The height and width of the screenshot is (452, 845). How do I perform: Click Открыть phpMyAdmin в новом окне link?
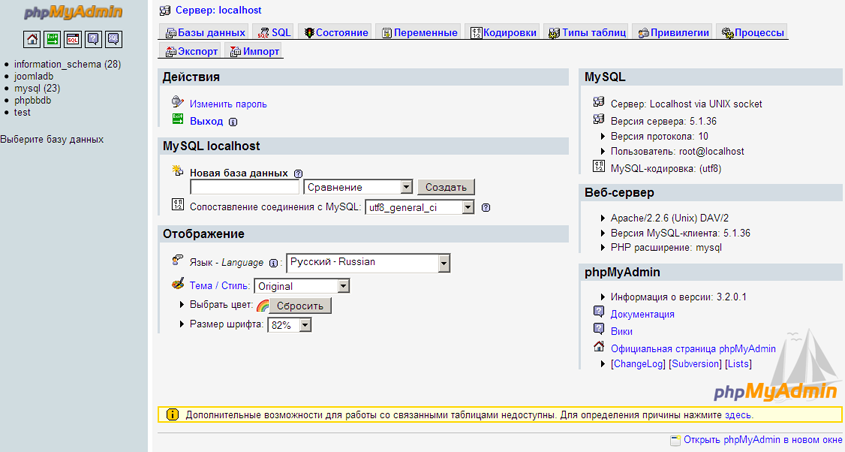[763, 440]
